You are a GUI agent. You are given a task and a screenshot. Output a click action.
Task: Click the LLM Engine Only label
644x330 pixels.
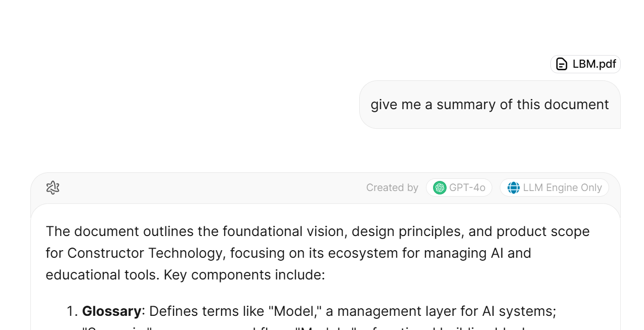coord(562,187)
